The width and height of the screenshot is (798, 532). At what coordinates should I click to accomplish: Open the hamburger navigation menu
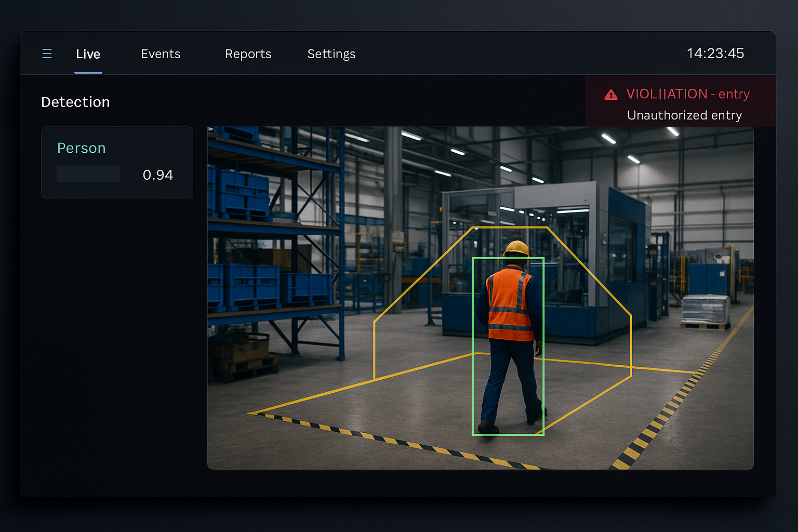tap(47, 53)
